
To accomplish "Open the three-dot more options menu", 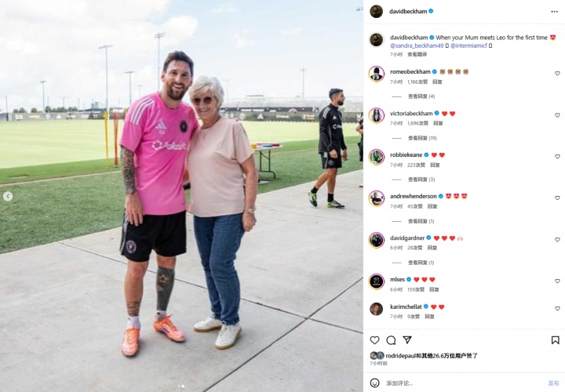I will click(x=554, y=12).
